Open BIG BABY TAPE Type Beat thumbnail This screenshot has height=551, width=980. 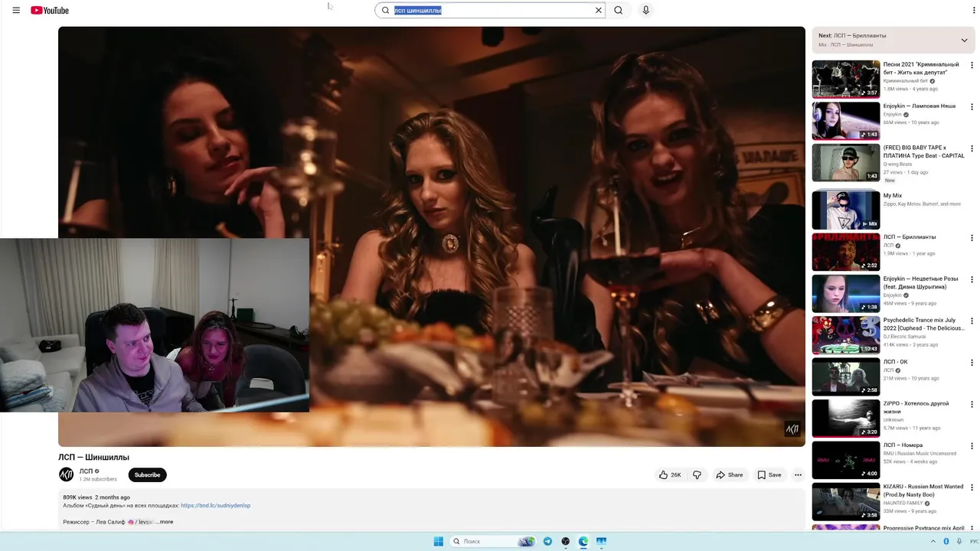(x=846, y=162)
